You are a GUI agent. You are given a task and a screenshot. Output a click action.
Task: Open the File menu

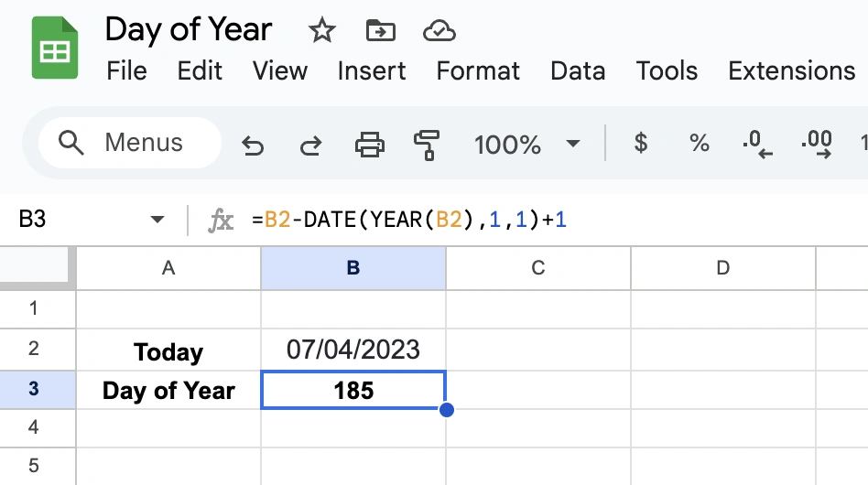pyautogui.click(x=126, y=70)
